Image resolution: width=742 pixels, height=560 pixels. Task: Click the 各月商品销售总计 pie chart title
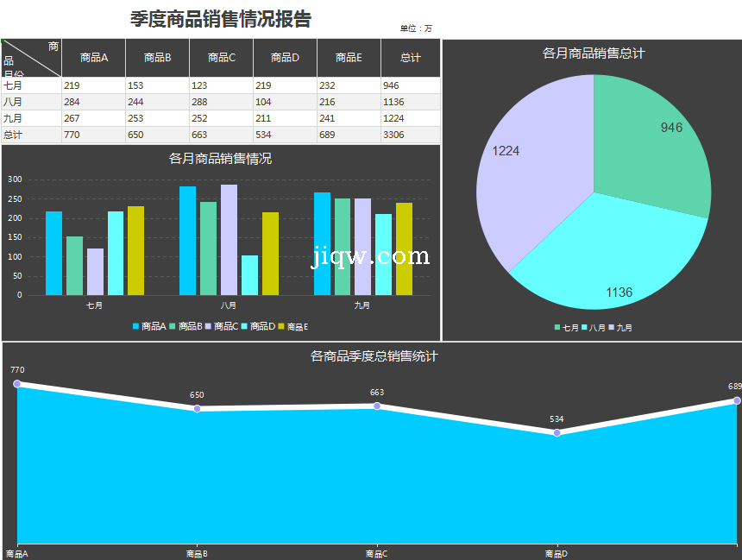pos(593,53)
